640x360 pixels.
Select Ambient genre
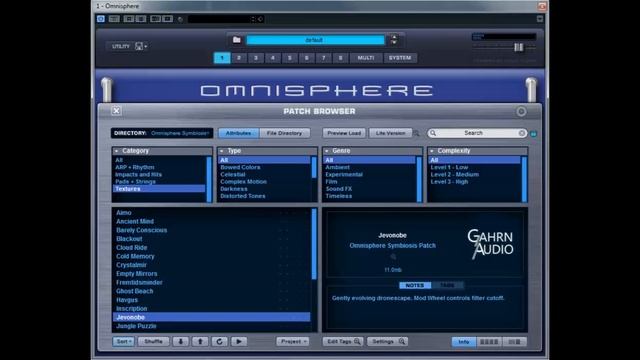[337, 167]
